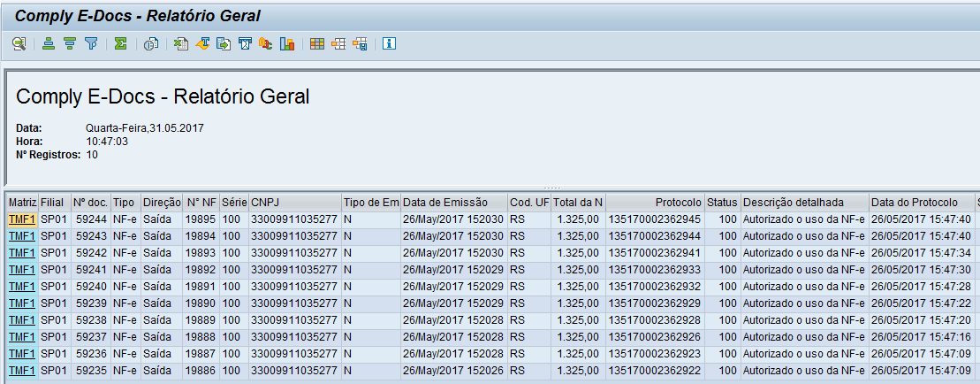Click document number cell 59239
980x384 pixels.
91,303
